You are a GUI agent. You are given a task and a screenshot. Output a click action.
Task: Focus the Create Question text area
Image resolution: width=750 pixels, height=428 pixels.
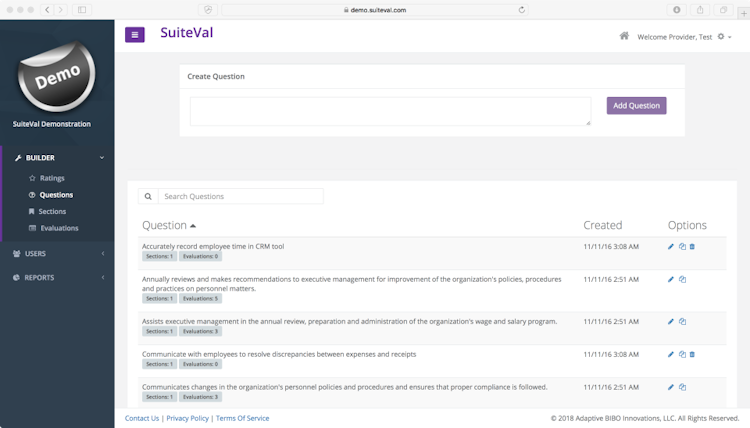point(390,111)
